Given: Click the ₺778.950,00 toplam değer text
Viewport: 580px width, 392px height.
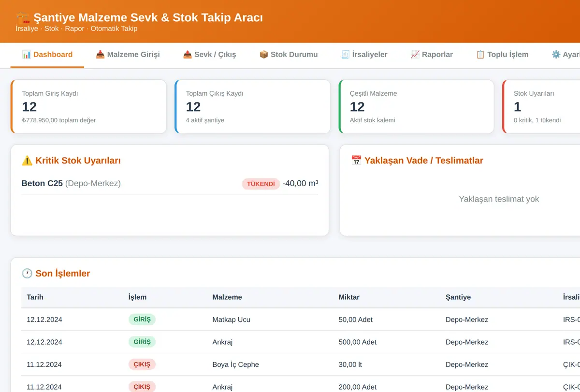Looking at the screenshot, I should click(x=59, y=120).
